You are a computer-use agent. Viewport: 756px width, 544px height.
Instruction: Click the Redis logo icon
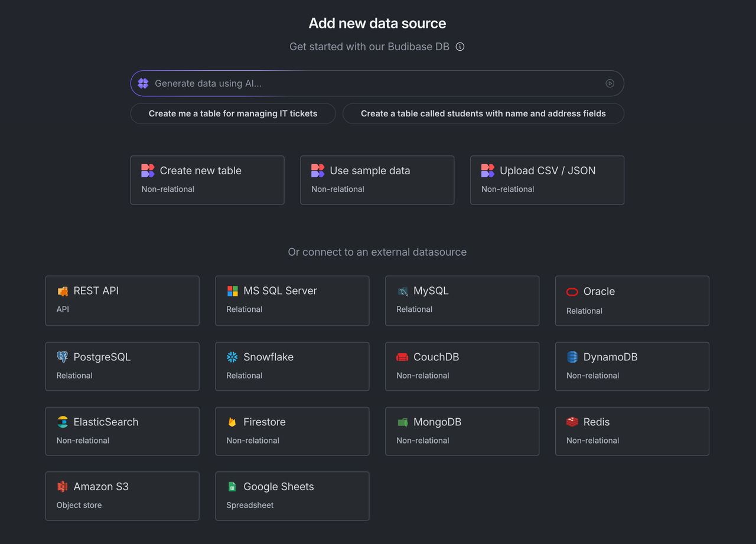pyautogui.click(x=572, y=422)
